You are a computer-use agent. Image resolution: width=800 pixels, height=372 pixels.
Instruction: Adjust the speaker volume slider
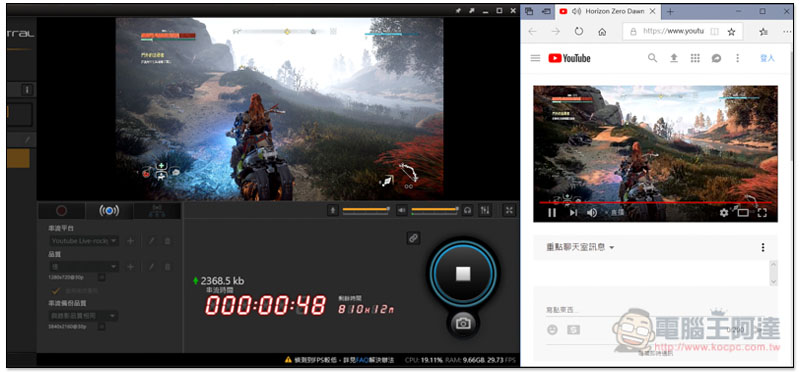click(435, 210)
